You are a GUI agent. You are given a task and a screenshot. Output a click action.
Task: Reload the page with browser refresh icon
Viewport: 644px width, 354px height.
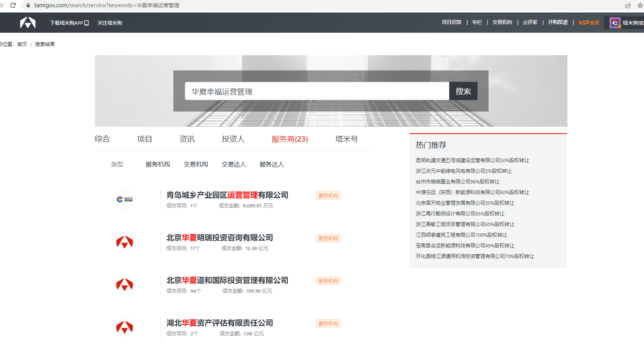coord(13,5)
